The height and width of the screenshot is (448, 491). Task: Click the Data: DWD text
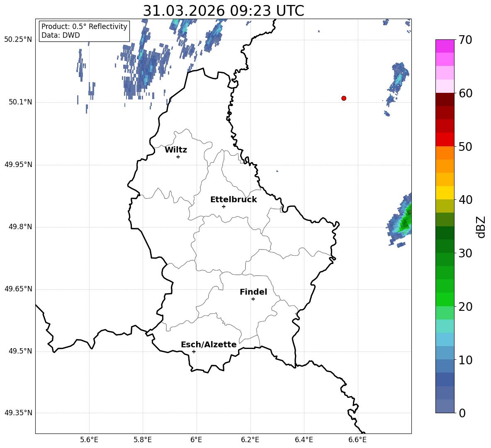61,35
